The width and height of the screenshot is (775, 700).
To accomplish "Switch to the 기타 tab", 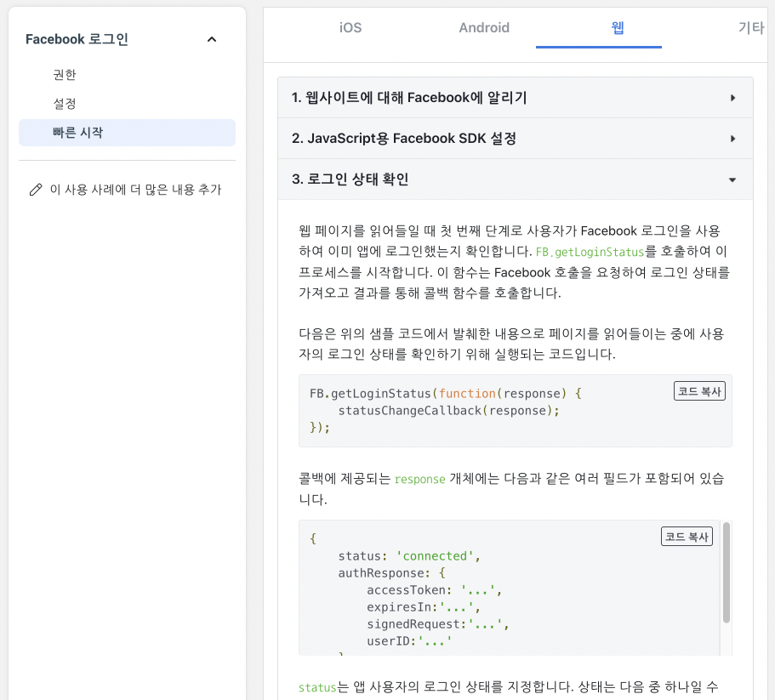I will pyautogui.click(x=751, y=28).
